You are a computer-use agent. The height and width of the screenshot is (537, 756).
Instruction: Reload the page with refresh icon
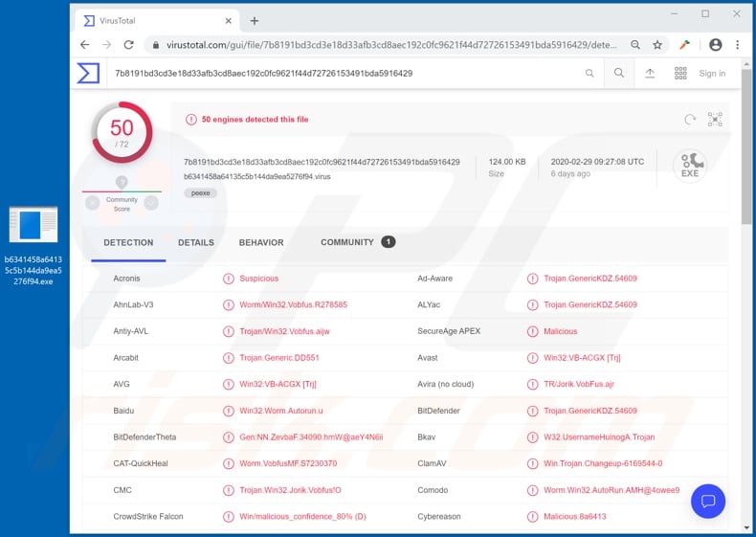[129, 45]
